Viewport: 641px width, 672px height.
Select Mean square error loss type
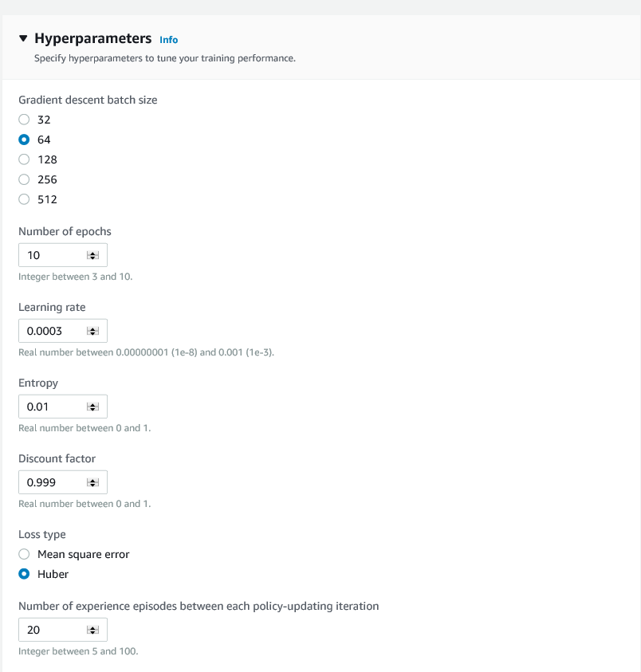tap(24, 553)
